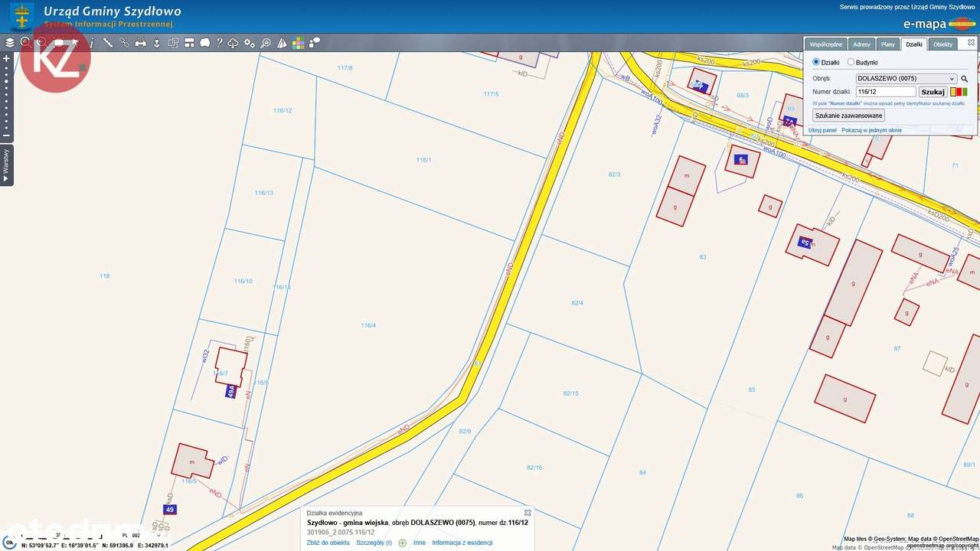The width and height of the screenshot is (980, 551).
Task: Open help with the question mark icon
Action: coord(219,43)
